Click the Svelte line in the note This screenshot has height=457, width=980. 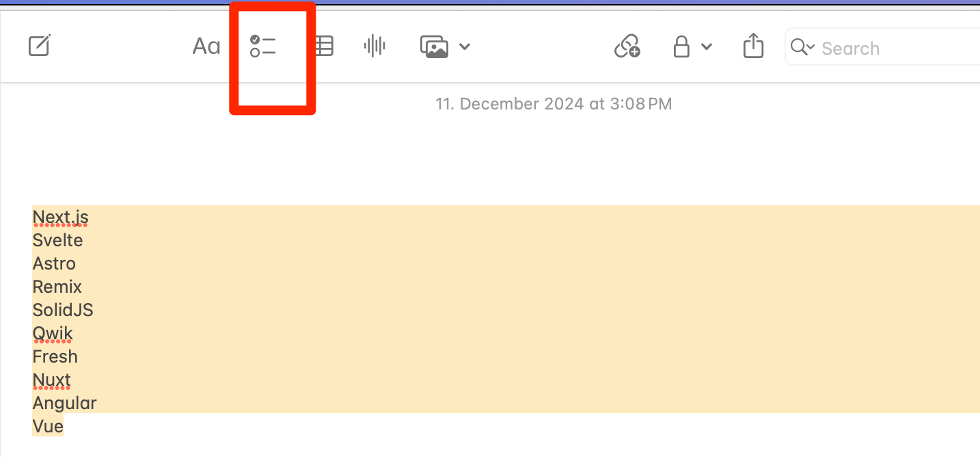click(57, 241)
